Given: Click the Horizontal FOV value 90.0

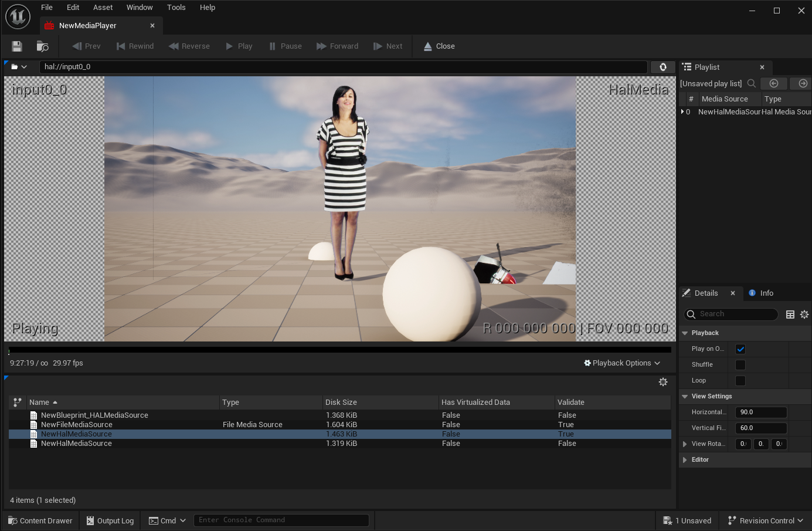Looking at the screenshot, I should coord(761,412).
